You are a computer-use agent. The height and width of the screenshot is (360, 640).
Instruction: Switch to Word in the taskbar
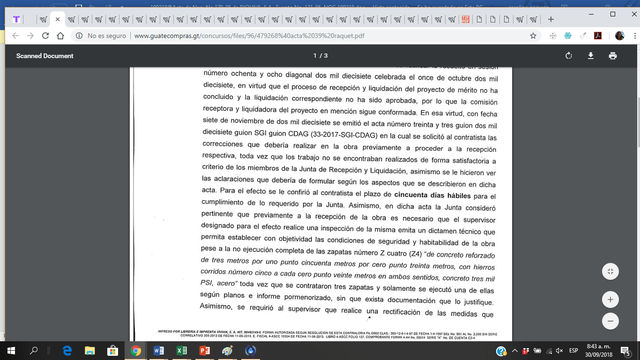[159, 351]
